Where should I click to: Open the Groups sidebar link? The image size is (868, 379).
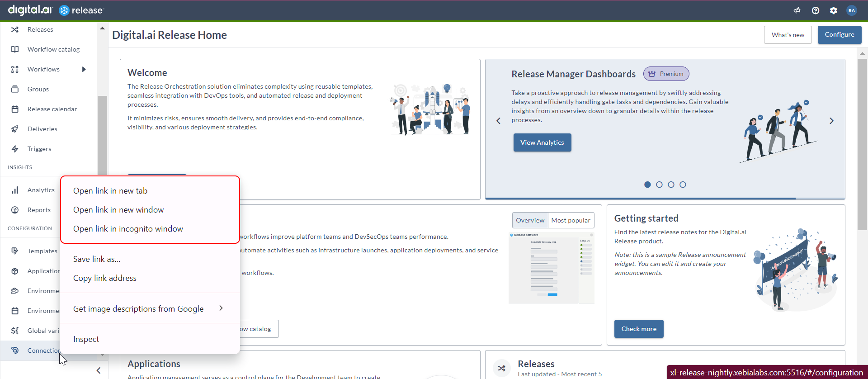pos(38,89)
